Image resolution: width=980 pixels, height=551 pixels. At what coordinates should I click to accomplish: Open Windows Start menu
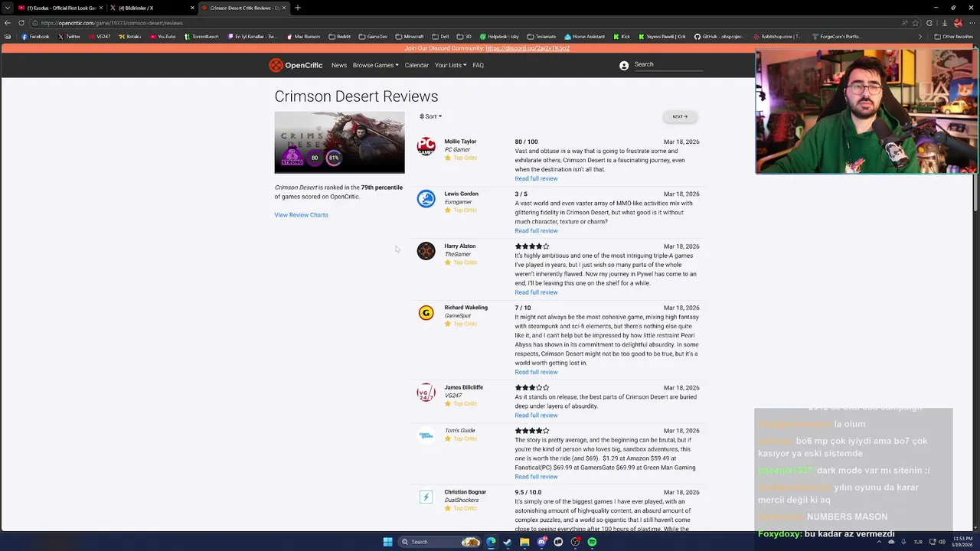tap(387, 542)
